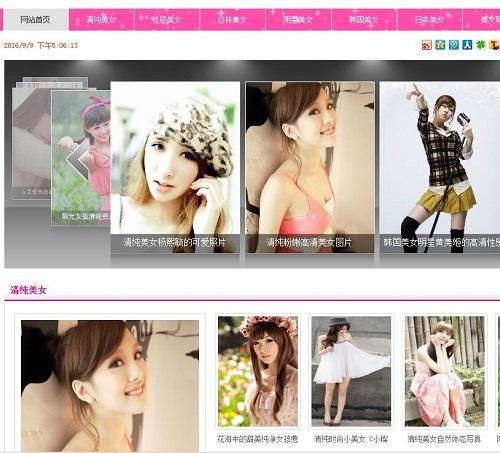
Task: Click the green clover share icon
Action: point(480,45)
